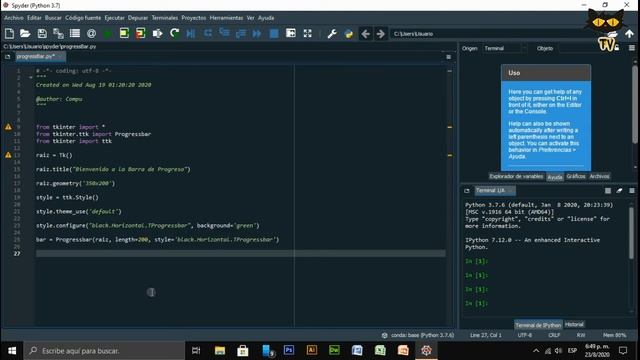Switch to Explorador de variables tab

click(516, 177)
